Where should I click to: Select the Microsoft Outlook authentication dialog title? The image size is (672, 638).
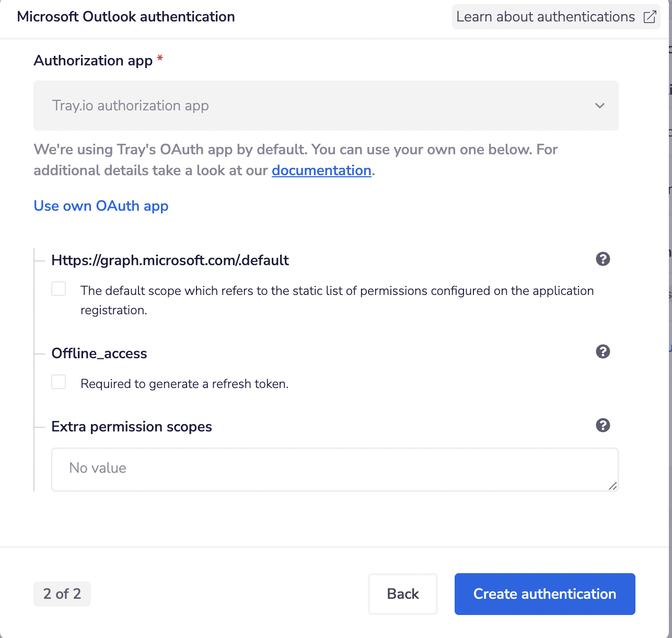point(125,17)
